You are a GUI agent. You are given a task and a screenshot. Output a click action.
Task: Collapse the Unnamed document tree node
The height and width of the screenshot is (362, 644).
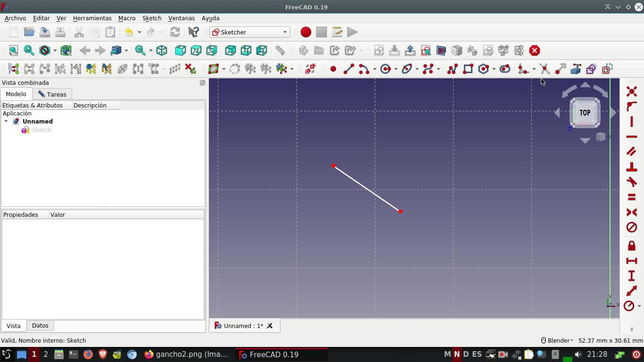coord(6,121)
